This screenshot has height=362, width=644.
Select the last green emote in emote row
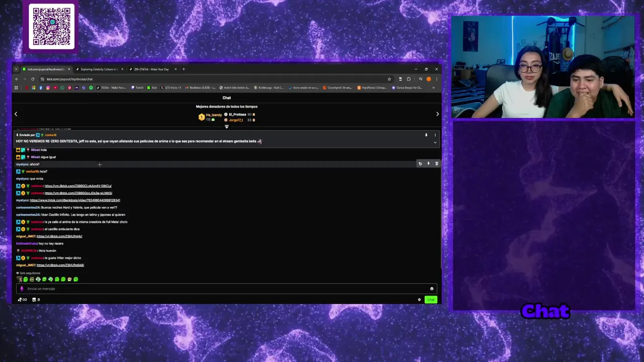(x=75, y=279)
